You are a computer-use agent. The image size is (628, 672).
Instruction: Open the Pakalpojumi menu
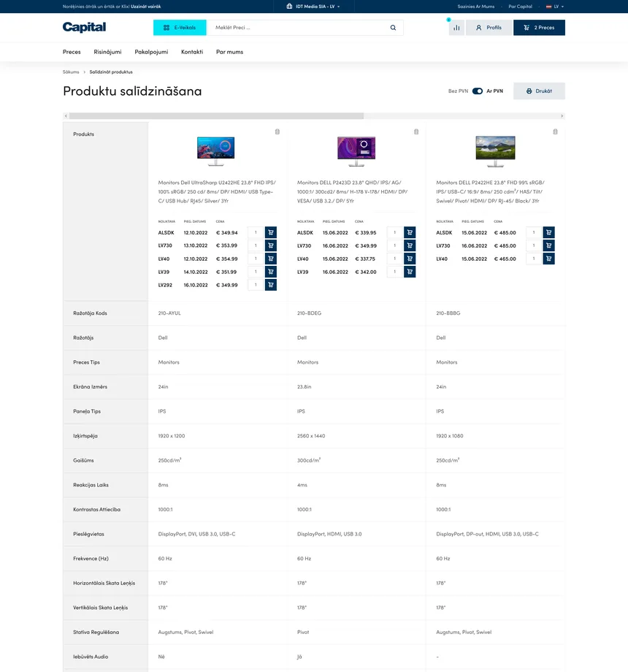151,52
